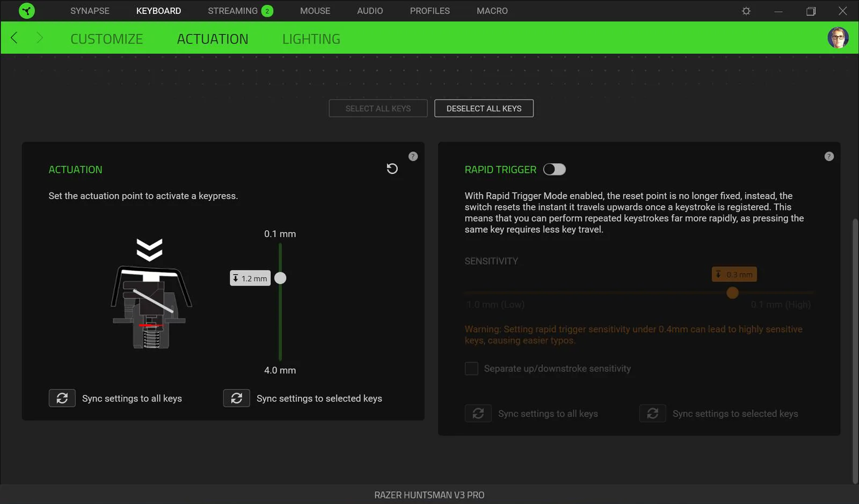Open the Synapse tab

click(x=90, y=11)
